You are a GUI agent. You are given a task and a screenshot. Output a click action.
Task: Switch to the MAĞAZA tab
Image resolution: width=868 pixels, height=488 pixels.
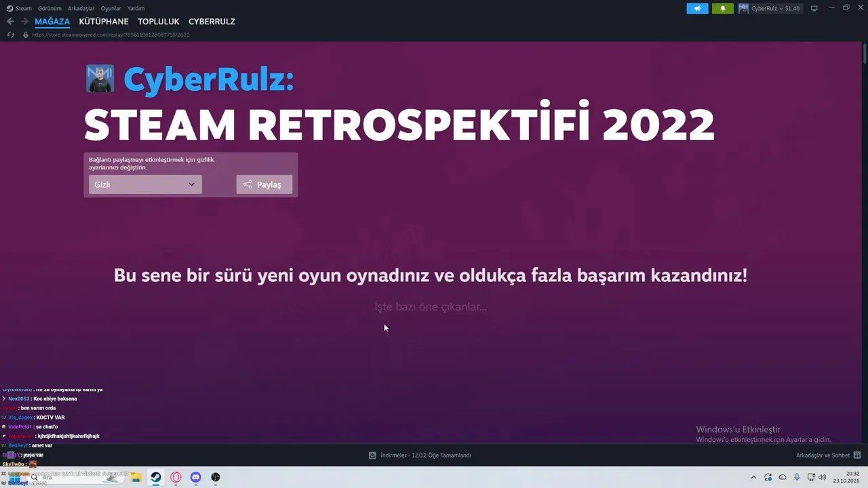coord(52,22)
